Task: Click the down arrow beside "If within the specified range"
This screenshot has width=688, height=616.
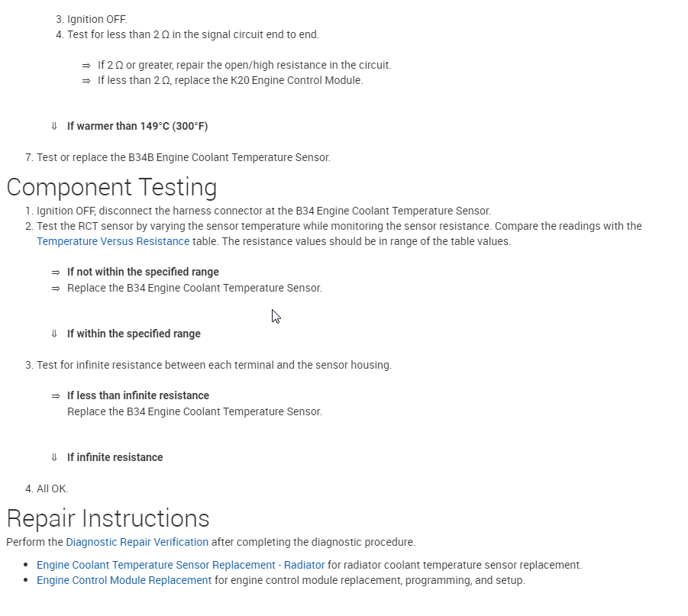Action: 54,334
